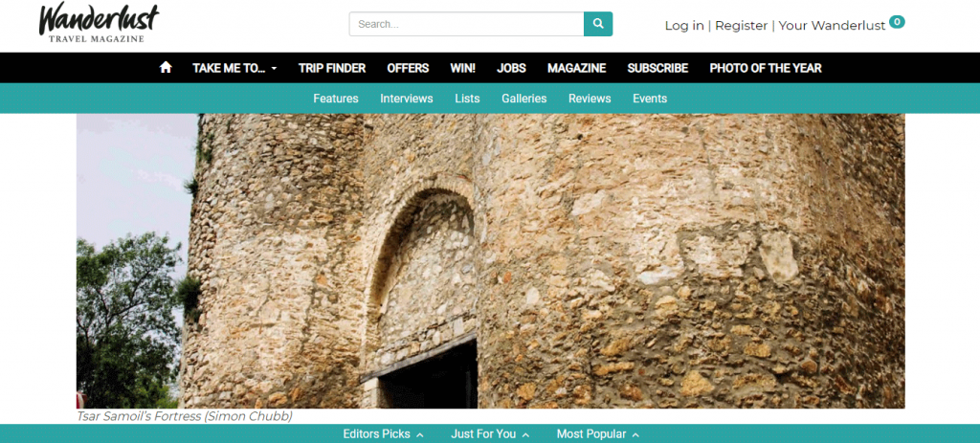Open the Jobs menu item
Viewport: 980px width, 443px height.
[x=511, y=68]
